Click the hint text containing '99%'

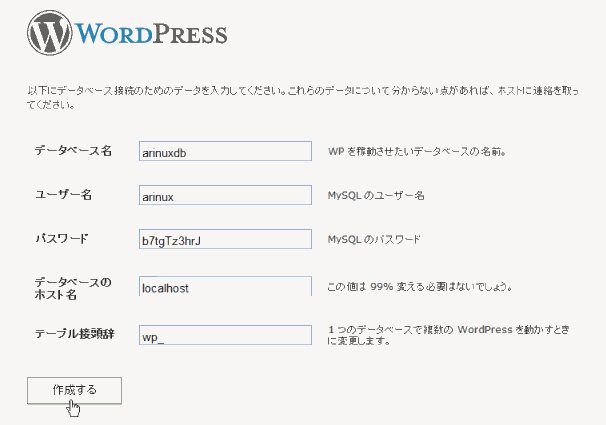pos(420,287)
